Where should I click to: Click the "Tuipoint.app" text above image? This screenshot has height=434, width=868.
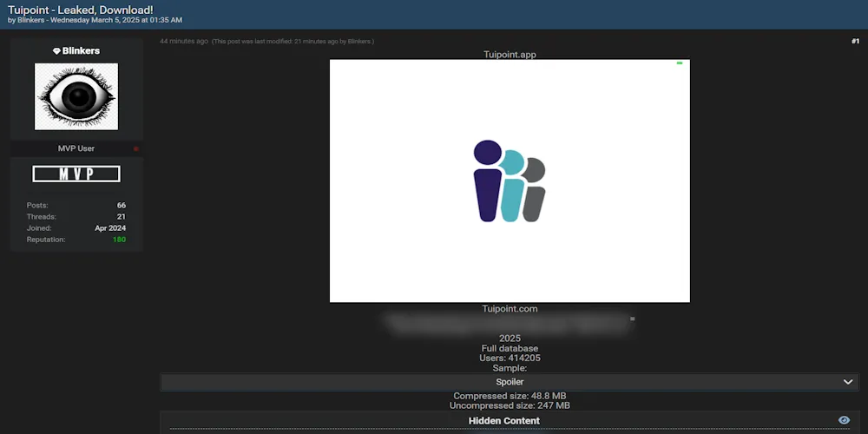click(x=510, y=54)
